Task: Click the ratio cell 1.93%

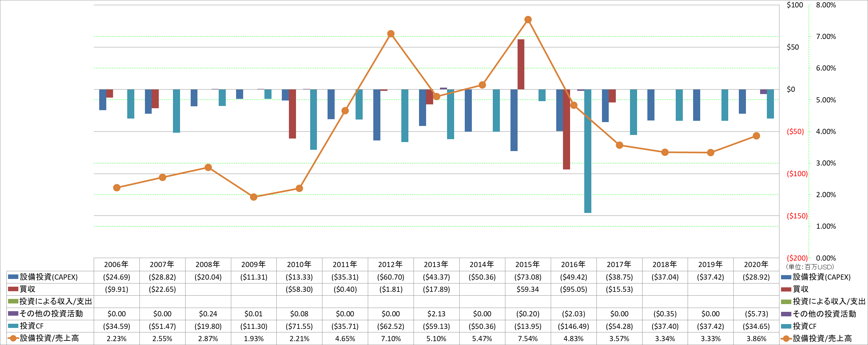Action: point(254,339)
